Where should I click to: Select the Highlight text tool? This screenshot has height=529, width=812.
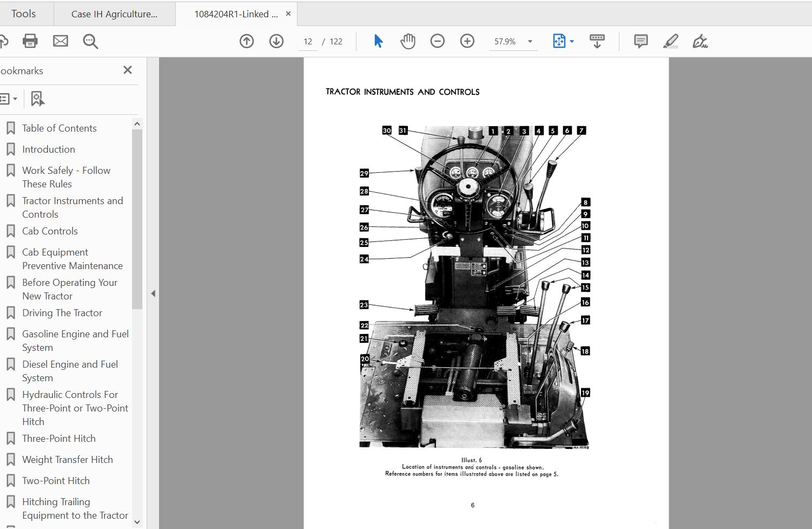pos(671,41)
